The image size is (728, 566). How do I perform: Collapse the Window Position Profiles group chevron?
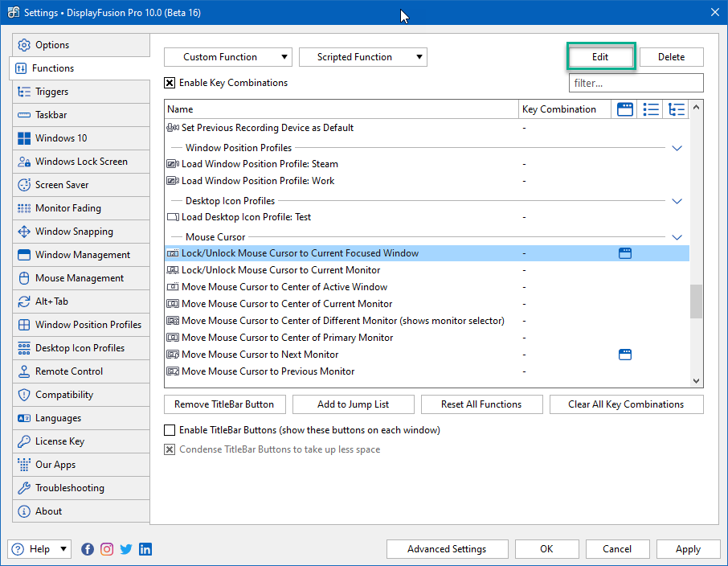coord(677,148)
